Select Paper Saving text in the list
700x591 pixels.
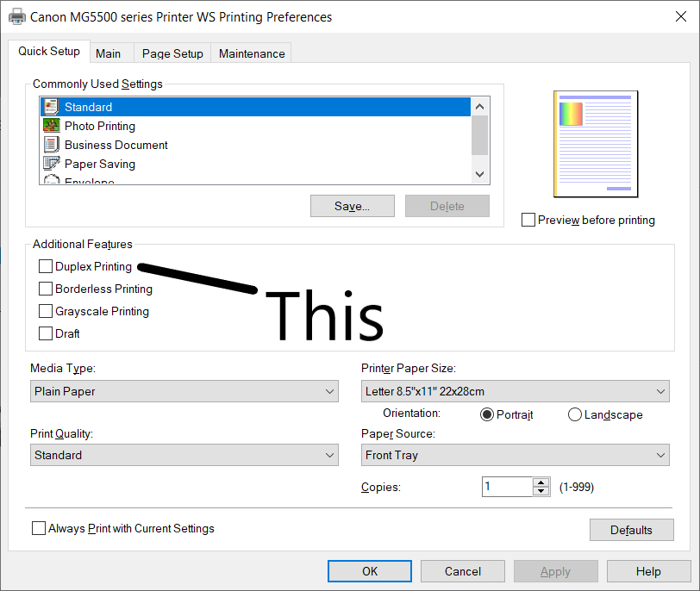100,165
